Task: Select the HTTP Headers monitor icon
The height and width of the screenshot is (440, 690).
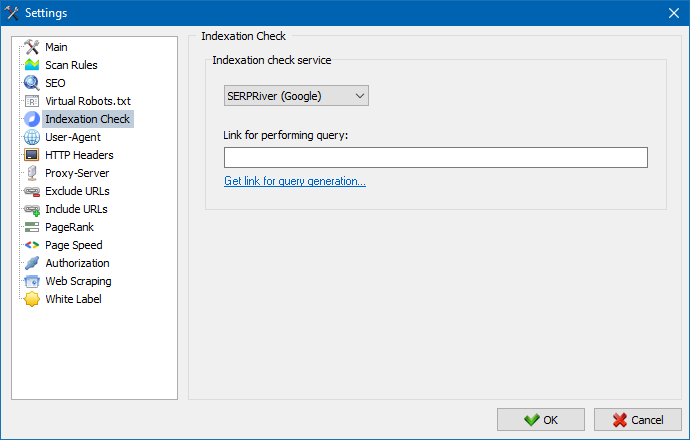Action: pyautogui.click(x=32, y=155)
